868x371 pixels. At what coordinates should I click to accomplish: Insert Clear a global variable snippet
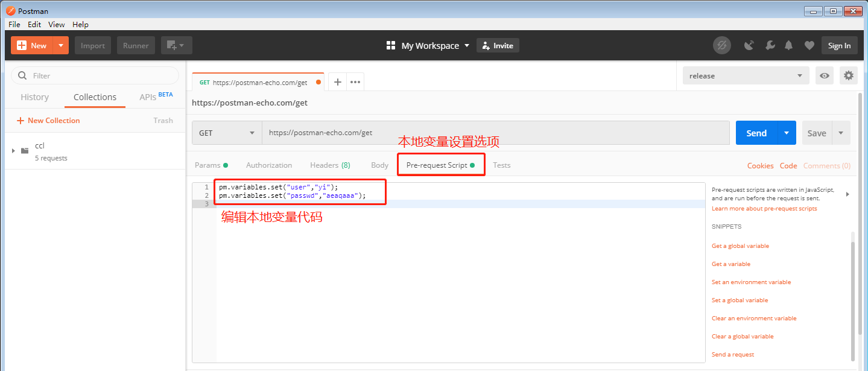pos(743,337)
